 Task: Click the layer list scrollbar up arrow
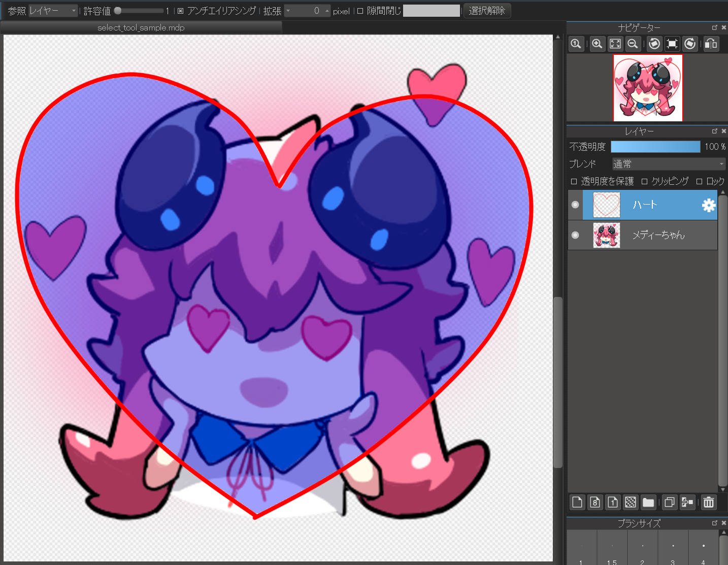click(723, 192)
